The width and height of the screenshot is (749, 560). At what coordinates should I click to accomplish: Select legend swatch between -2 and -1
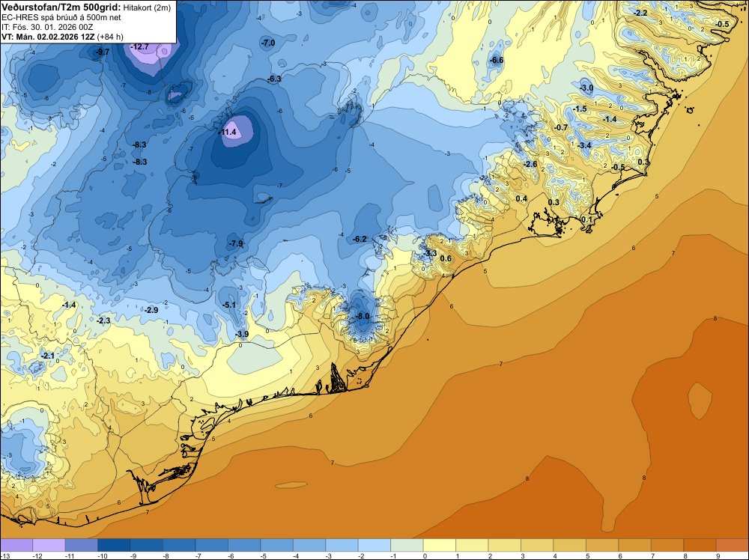tap(374, 546)
